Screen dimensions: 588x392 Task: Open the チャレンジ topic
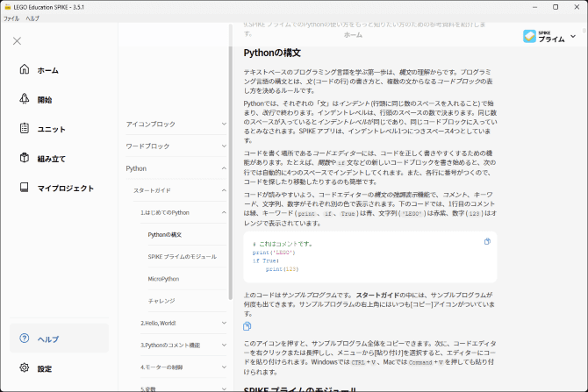[161, 300]
